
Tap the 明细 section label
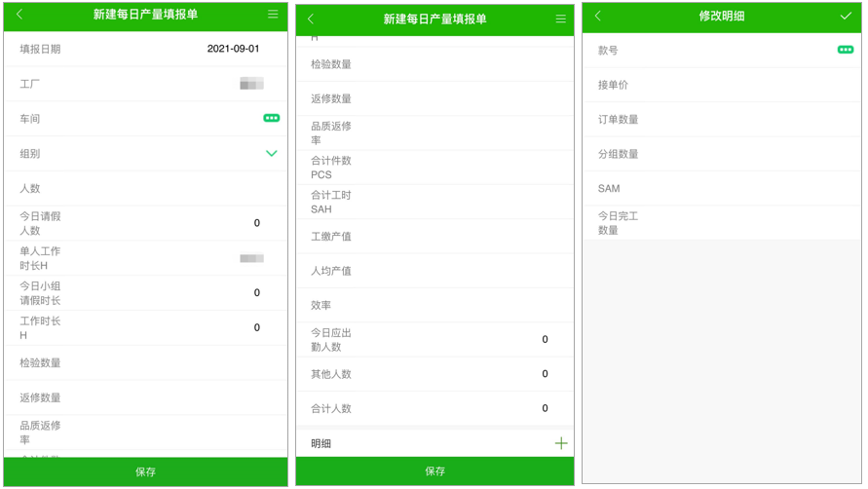(x=321, y=443)
